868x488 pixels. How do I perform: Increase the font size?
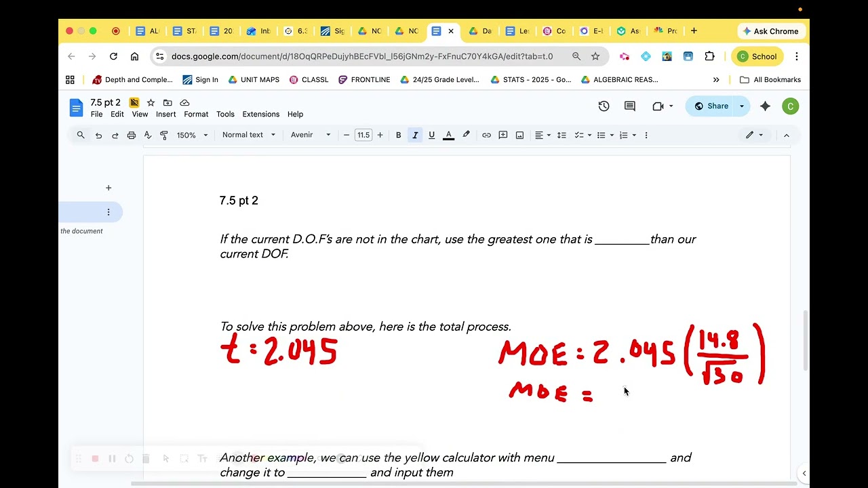[x=380, y=135]
